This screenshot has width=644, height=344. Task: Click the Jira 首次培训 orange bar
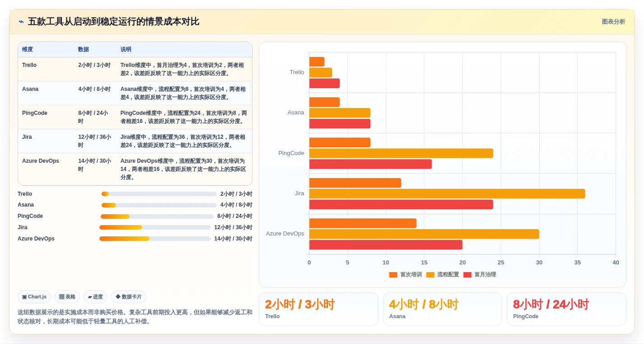pyautogui.click(x=355, y=183)
